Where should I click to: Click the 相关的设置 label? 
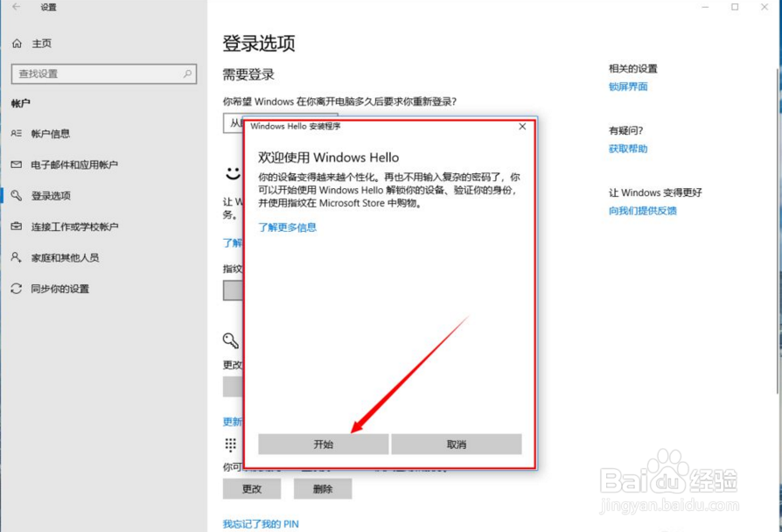[633, 69]
